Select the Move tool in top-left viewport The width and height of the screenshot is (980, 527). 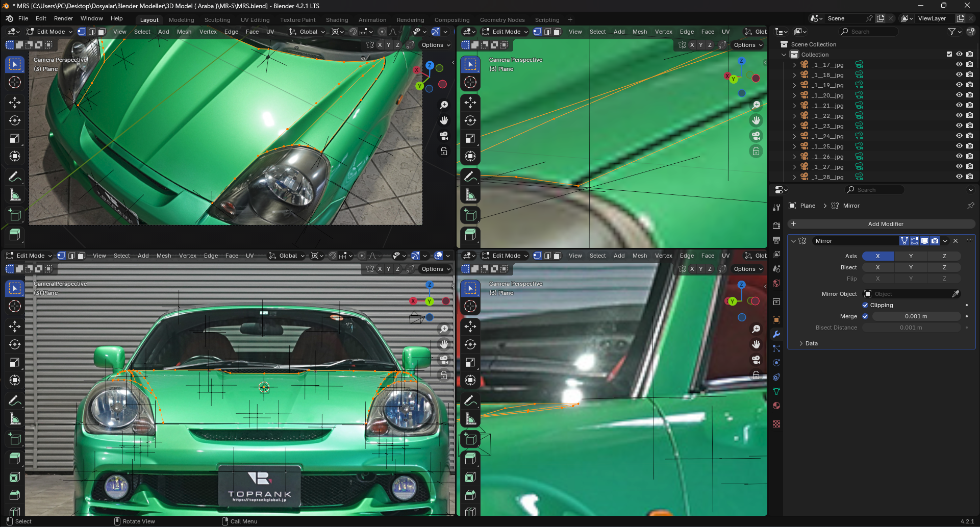pos(15,103)
